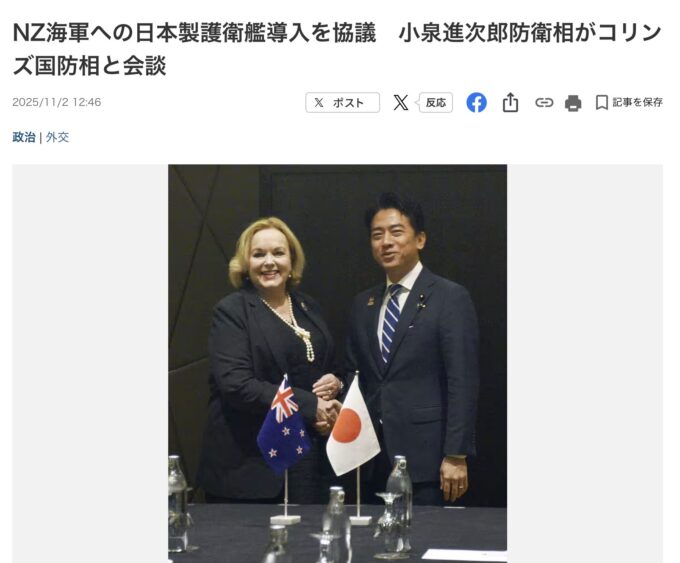View reactions with the 反応 button
680x563 pixels.
435,103
